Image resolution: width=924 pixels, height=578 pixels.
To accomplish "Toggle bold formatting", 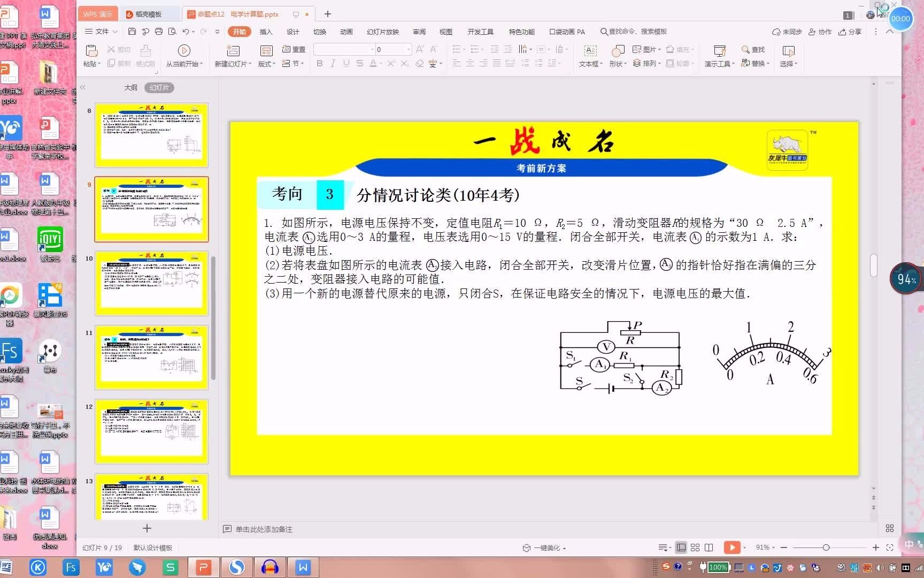I will (x=319, y=63).
